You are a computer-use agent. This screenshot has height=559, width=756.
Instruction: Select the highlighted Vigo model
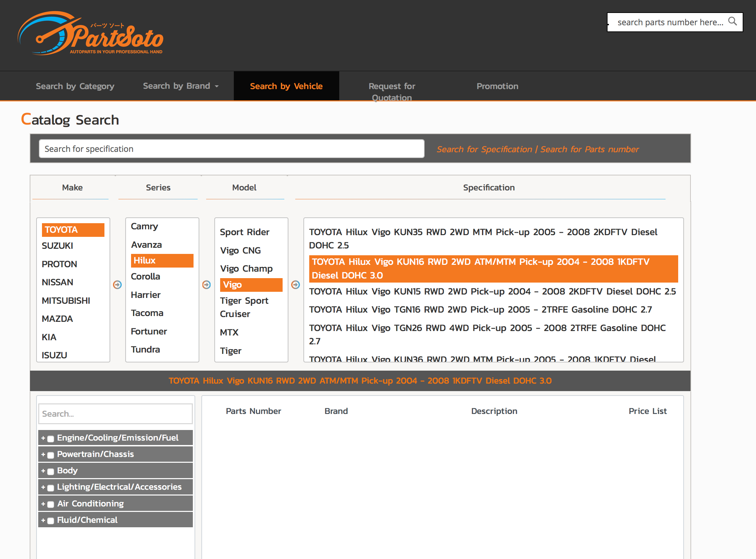click(251, 285)
